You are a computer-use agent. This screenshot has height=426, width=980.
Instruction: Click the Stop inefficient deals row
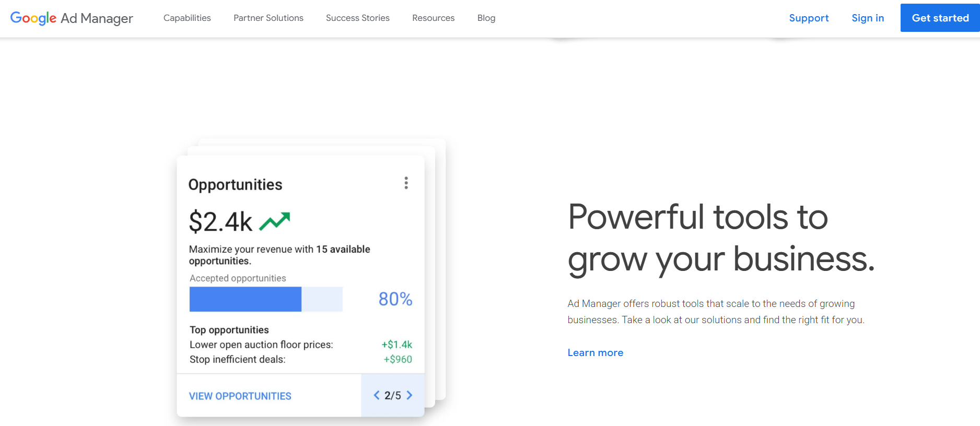238,359
